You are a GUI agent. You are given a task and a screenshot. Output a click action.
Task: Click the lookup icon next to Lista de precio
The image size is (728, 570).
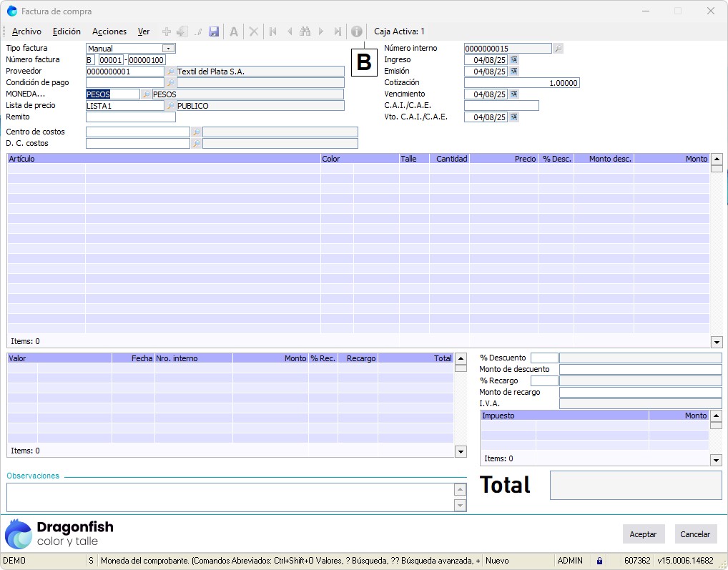click(x=170, y=106)
